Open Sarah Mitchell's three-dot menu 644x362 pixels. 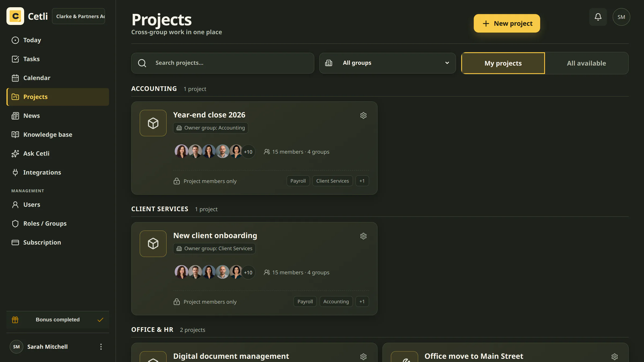click(101, 347)
